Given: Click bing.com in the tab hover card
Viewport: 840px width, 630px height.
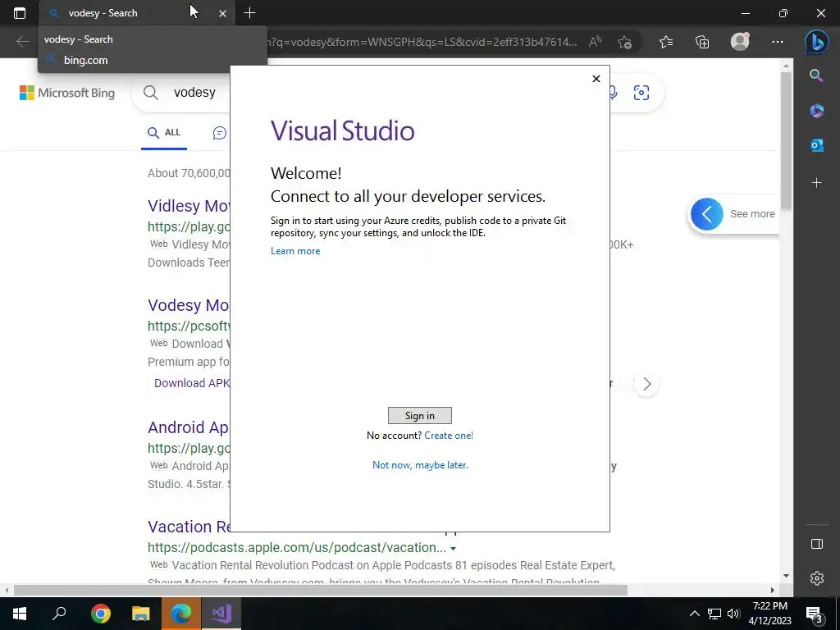Looking at the screenshot, I should 85,60.
